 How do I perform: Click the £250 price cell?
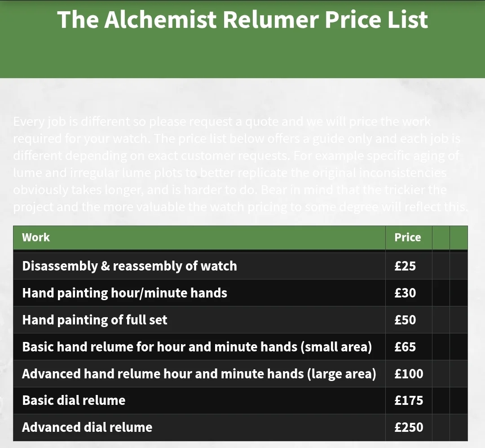(408, 427)
